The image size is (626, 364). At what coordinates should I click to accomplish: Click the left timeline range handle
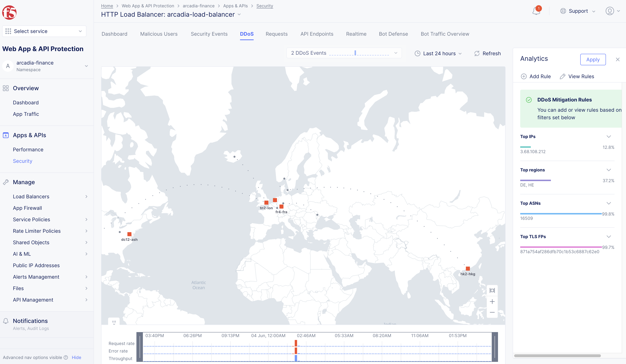click(140, 347)
